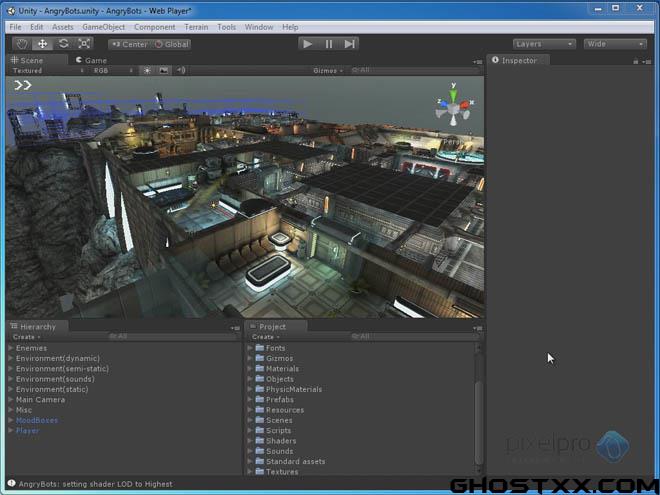Click the Pause button

pyautogui.click(x=329, y=44)
